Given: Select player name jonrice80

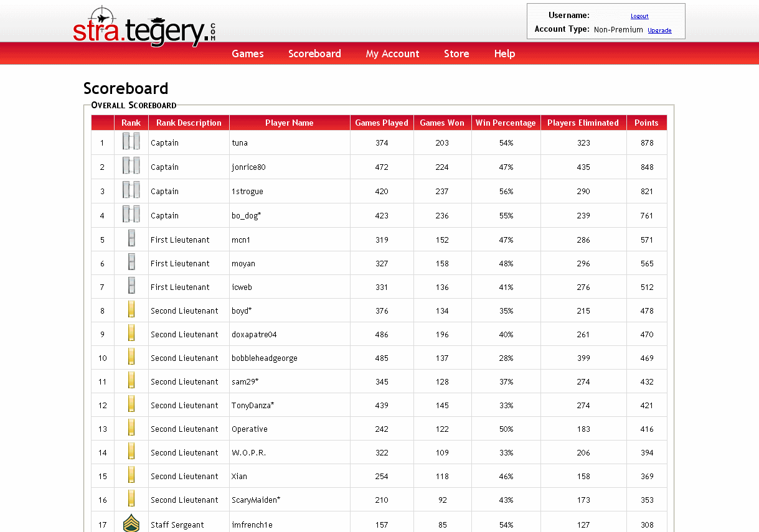Looking at the screenshot, I should coord(249,167).
